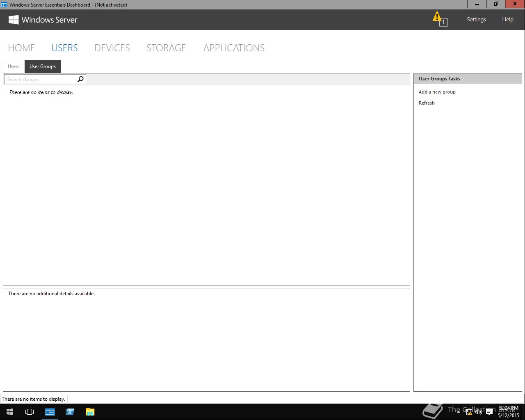Image resolution: width=525 pixels, height=420 pixels.
Task: Open the DEVICES section
Action: coord(112,48)
